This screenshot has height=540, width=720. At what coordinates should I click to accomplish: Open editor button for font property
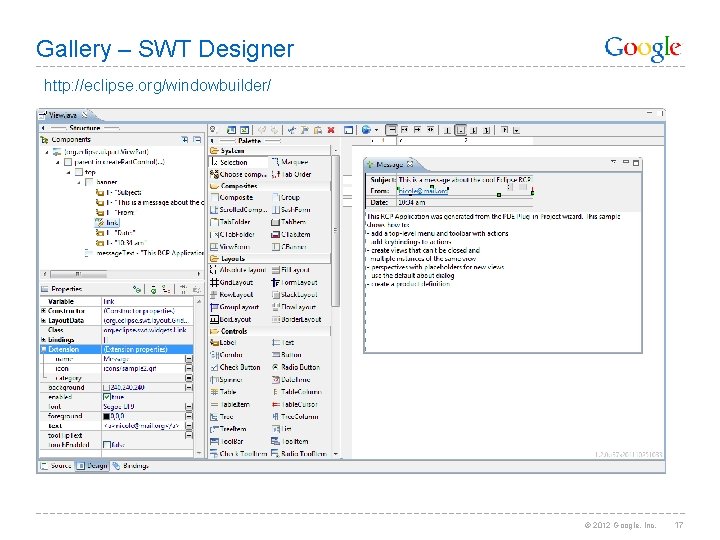tap(189, 407)
